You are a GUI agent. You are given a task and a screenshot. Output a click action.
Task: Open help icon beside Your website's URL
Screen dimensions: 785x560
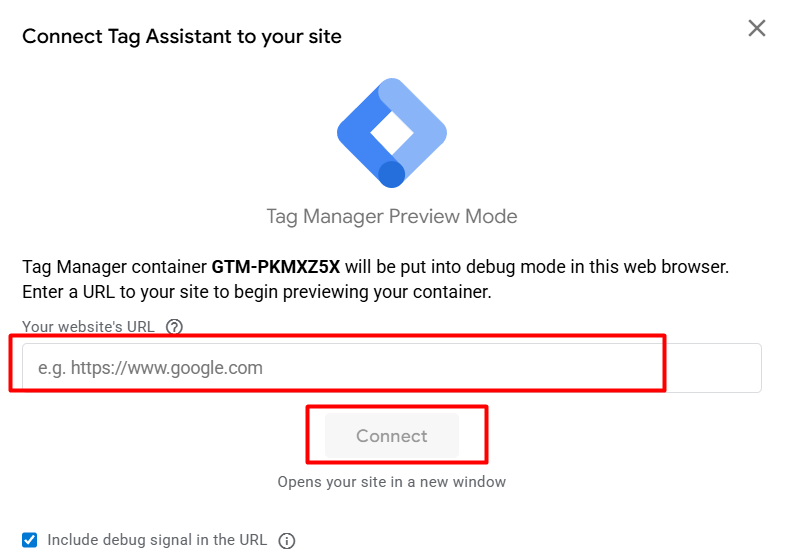175,326
